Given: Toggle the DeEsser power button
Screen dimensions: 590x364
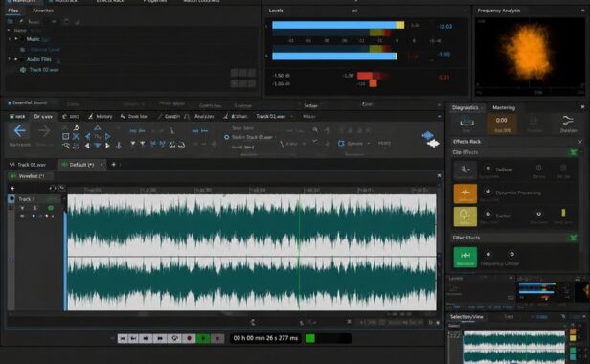Looking at the screenshot, I should (x=488, y=168).
